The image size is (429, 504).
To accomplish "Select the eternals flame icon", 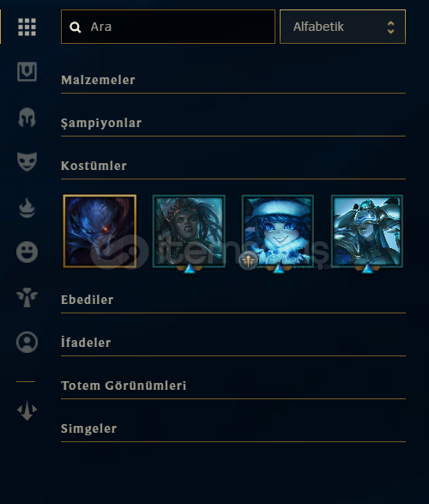I will tap(27, 208).
